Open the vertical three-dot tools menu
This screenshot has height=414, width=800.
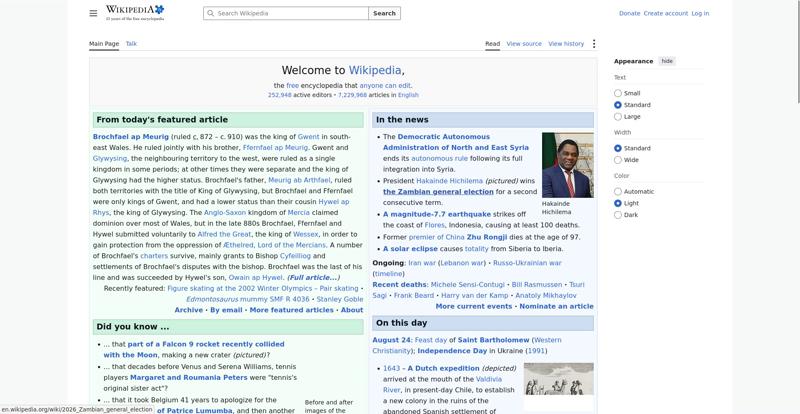(x=593, y=44)
